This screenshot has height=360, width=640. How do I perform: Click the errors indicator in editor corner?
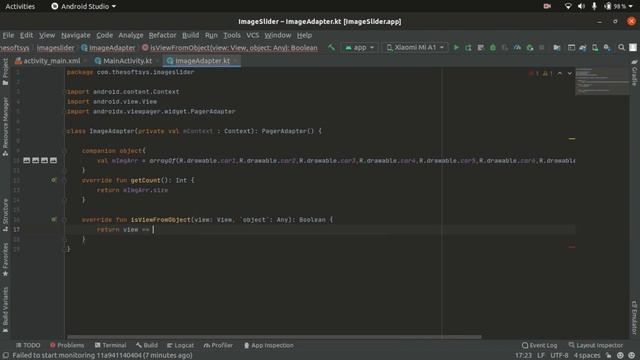coord(534,73)
